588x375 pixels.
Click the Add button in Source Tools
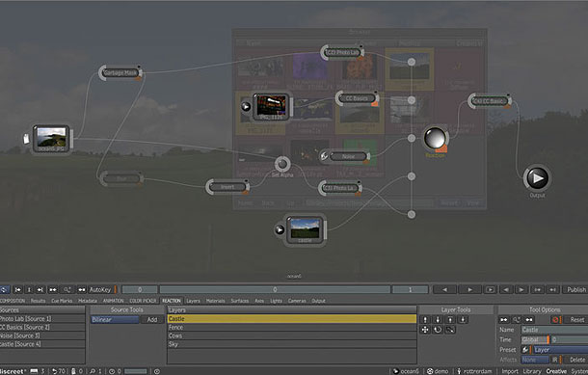point(152,319)
